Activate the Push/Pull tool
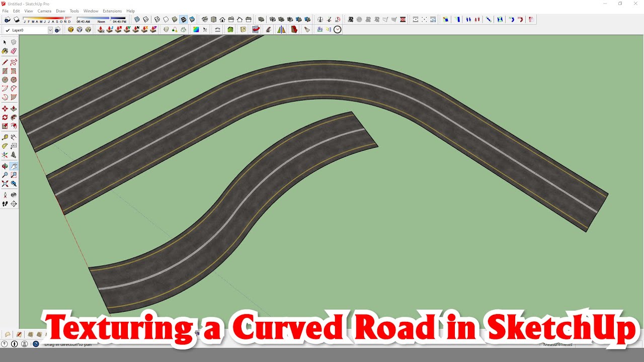The width and height of the screenshot is (644, 362). 14,109
